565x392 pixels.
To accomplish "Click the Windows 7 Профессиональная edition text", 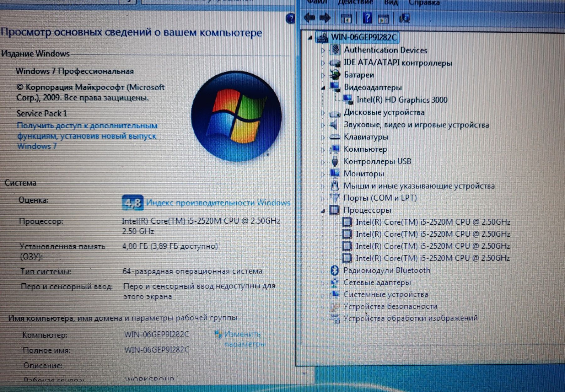I will (x=75, y=71).
